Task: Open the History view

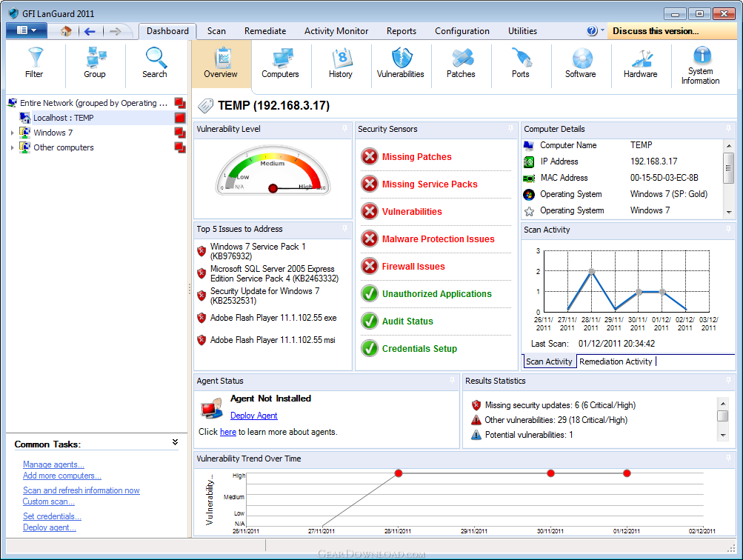Action: [341, 63]
